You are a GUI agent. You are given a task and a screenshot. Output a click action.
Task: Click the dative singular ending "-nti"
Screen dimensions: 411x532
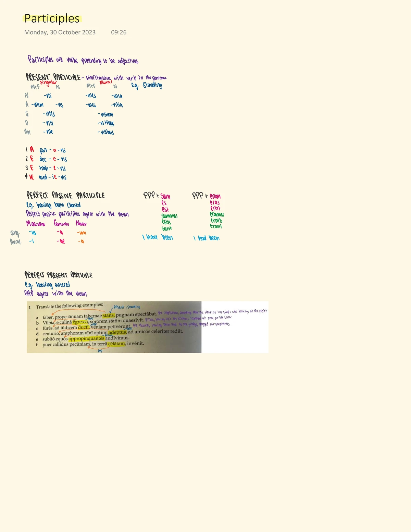pyautogui.click(x=48, y=123)
